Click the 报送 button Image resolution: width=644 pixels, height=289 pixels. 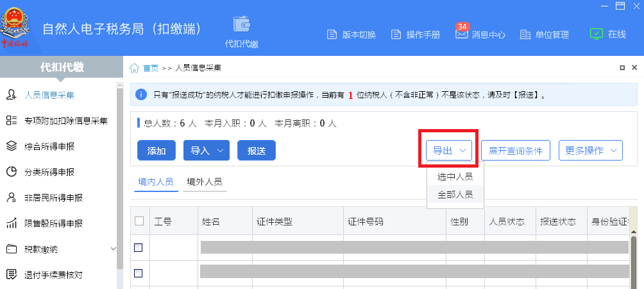pos(257,150)
